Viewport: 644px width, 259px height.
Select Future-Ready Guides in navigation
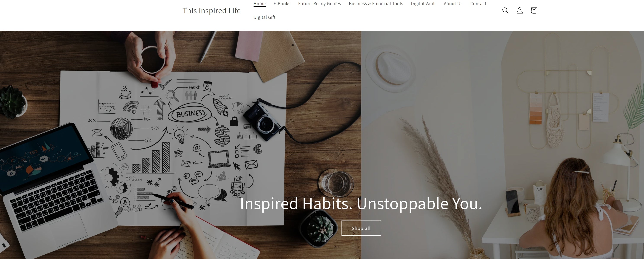coord(320,3)
